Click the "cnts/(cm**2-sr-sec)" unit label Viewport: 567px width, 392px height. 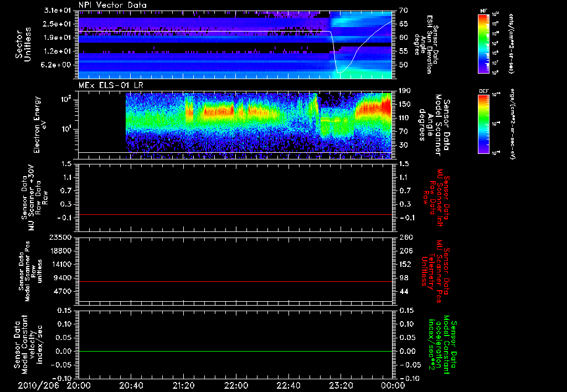pos(511,43)
